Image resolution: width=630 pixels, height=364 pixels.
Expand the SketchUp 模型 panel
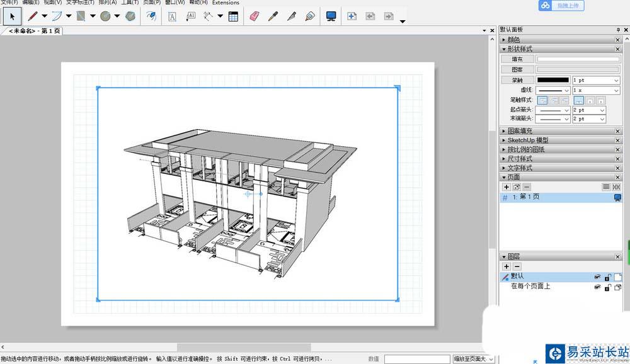pos(528,140)
